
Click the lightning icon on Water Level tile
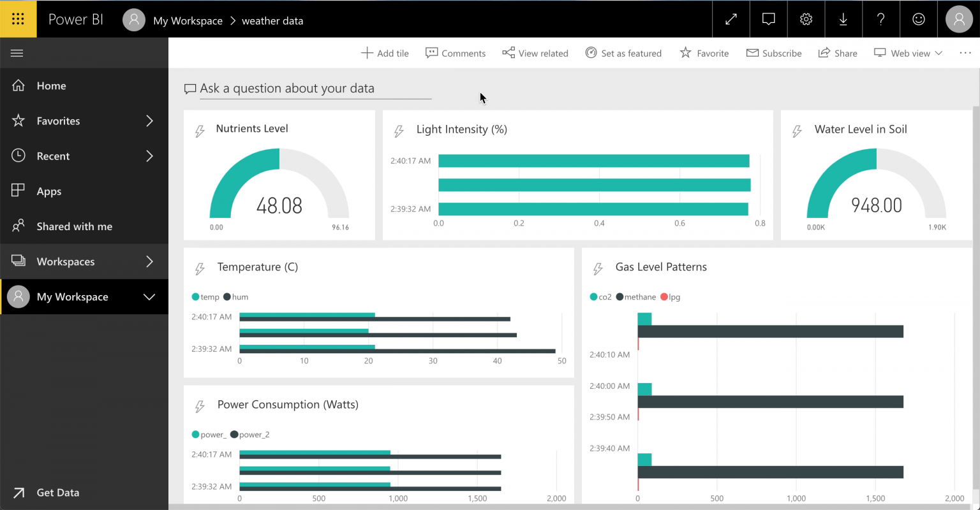(x=797, y=131)
